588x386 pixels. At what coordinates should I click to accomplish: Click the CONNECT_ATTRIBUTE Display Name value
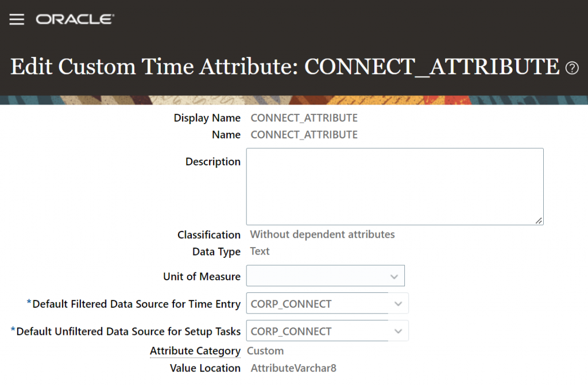[x=304, y=118]
